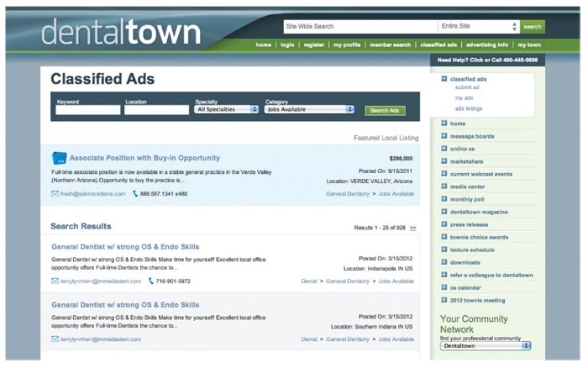Click the Site Wide Search input field
Image resolution: width=588 pixels, height=368 pixels.
pos(360,26)
